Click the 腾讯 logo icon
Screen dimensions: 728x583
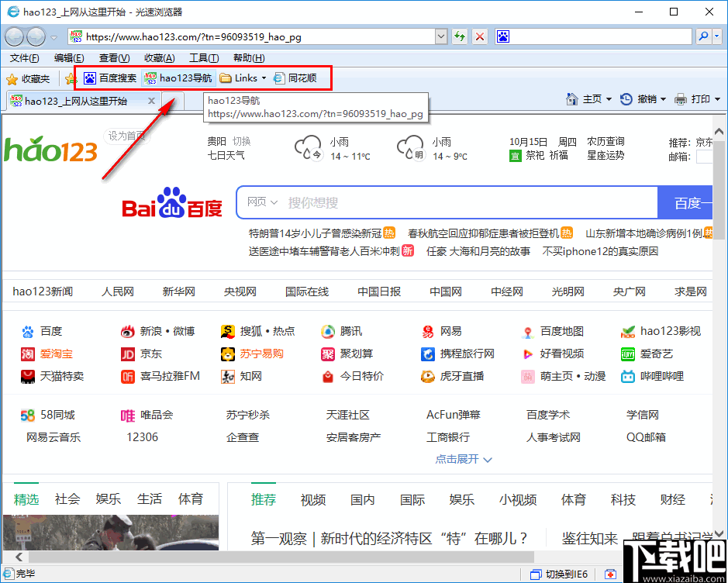tap(328, 331)
